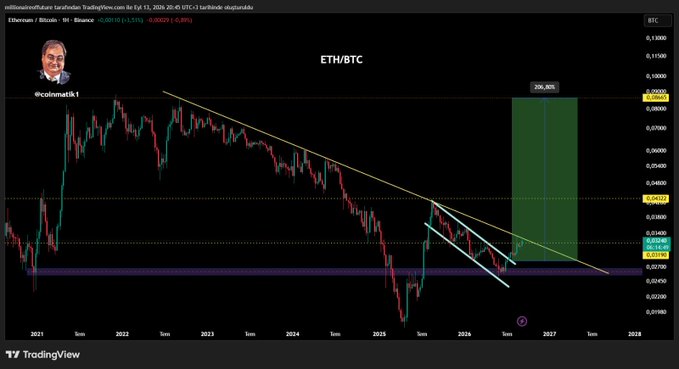Click the 2028 time axis label
Image resolution: width=679 pixels, height=369 pixels.
635,334
